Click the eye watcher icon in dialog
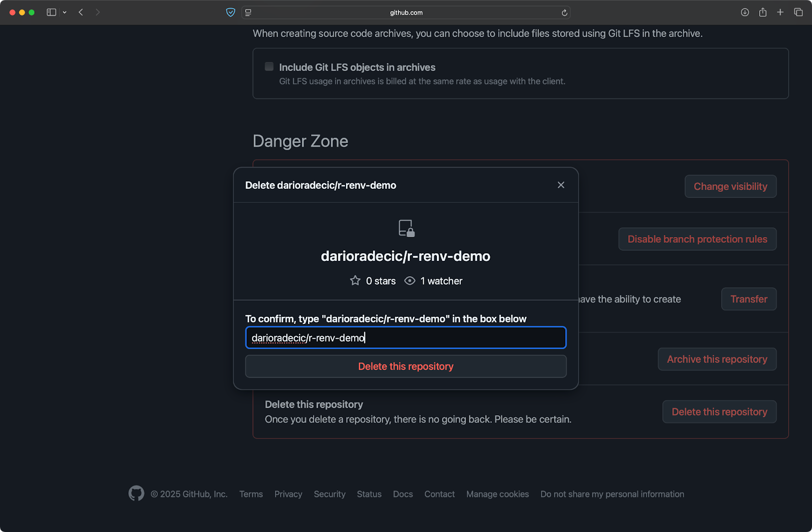 pyautogui.click(x=410, y=281)
